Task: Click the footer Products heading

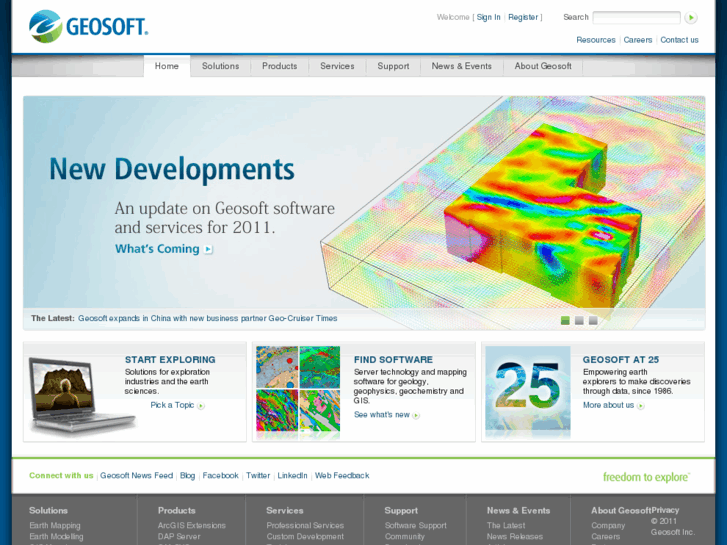Action: point(177,510)
